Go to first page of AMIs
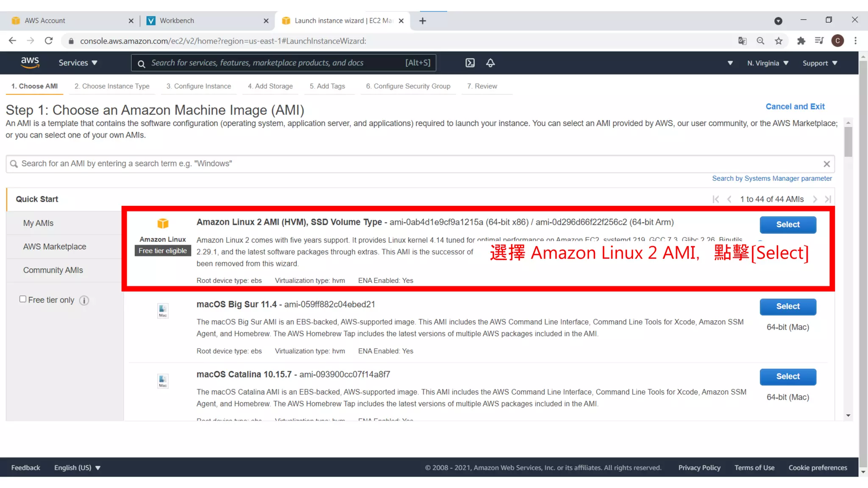Screen dimensions: 868x488 click(715, 199)
